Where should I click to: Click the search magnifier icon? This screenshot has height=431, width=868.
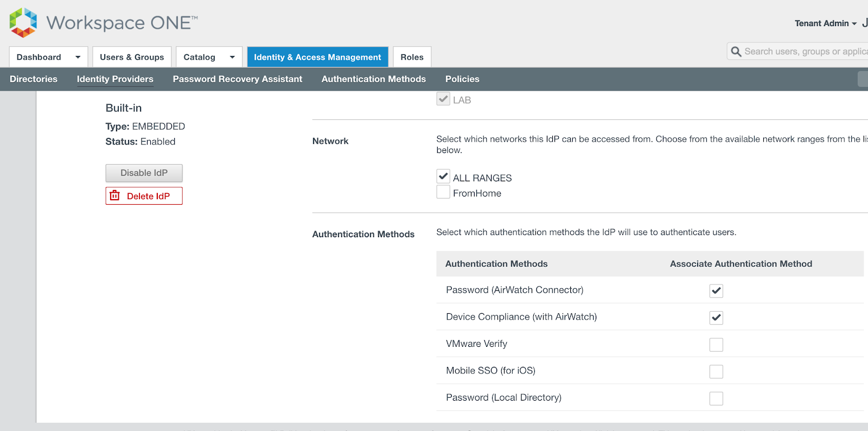(x=736, y=52)
